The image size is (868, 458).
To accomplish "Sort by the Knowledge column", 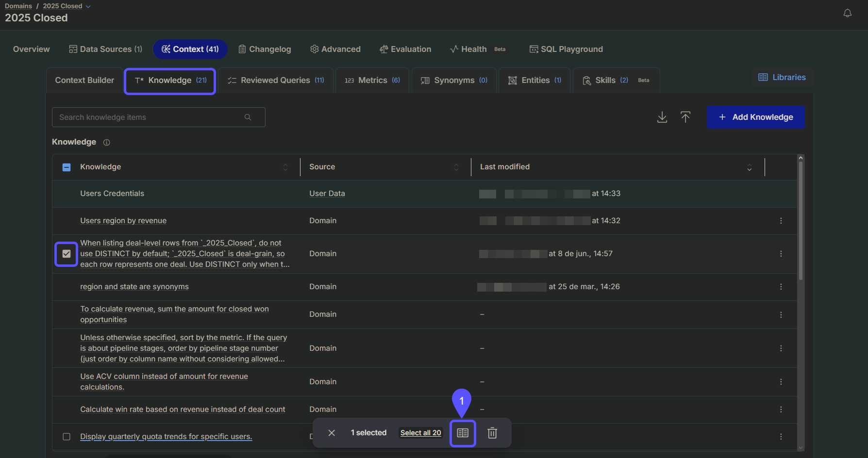I will click(285, 167).
